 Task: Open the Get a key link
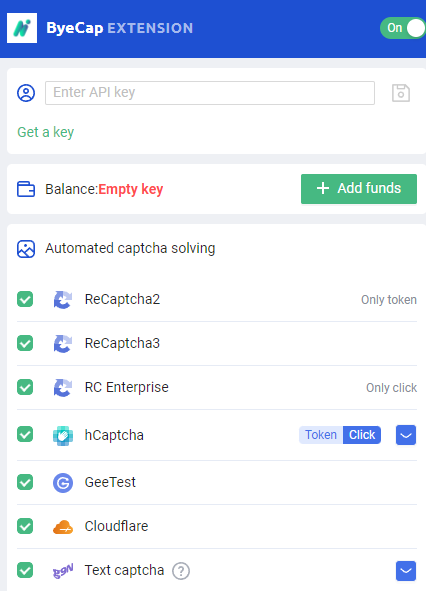[x=46, y=132]
